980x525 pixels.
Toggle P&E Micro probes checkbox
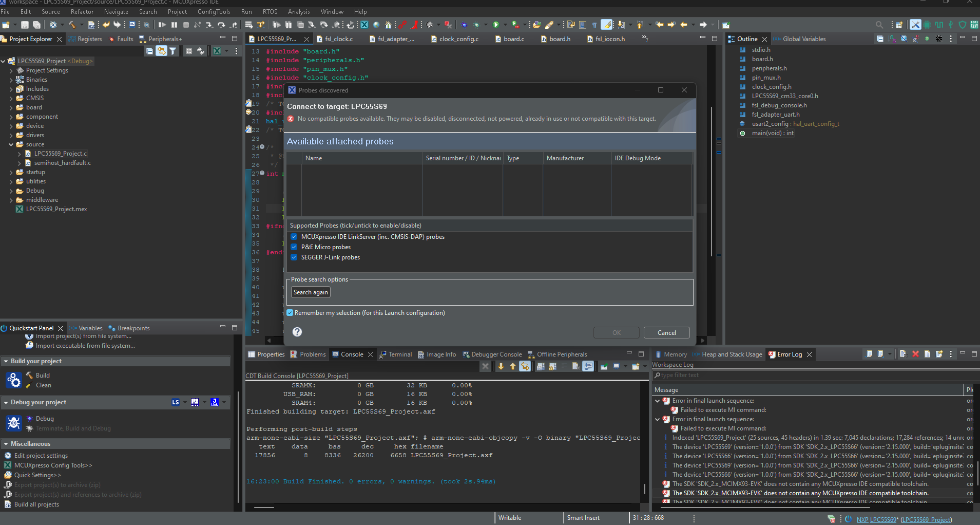[294, 247]
